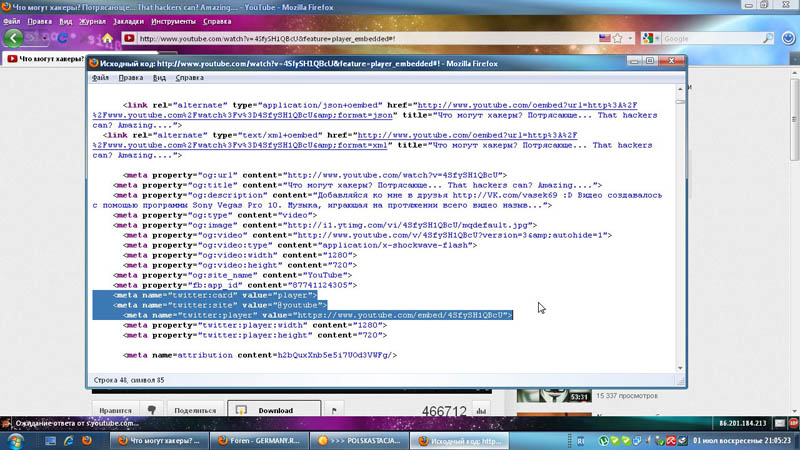The image size is (800, 450).
Task: Go back with the green back arrow
Action: point(13,38)
